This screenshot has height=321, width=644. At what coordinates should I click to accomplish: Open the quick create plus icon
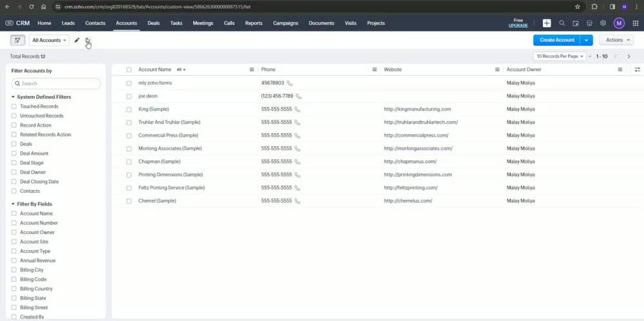547,23
